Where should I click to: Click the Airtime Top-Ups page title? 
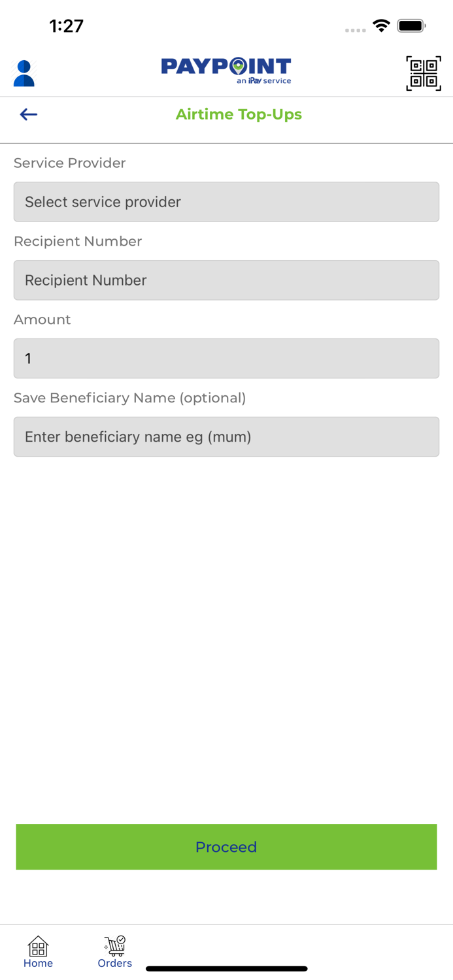coord(239,114)
